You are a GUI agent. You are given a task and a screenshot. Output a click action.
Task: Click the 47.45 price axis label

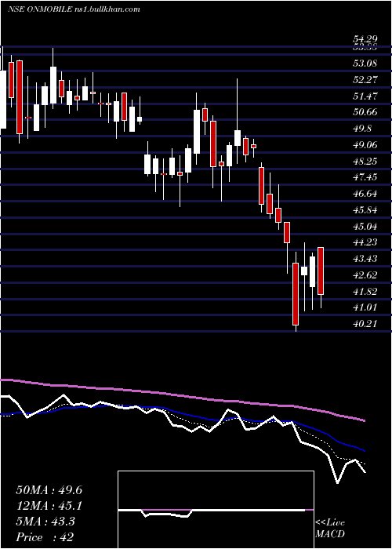click(365, 177)
